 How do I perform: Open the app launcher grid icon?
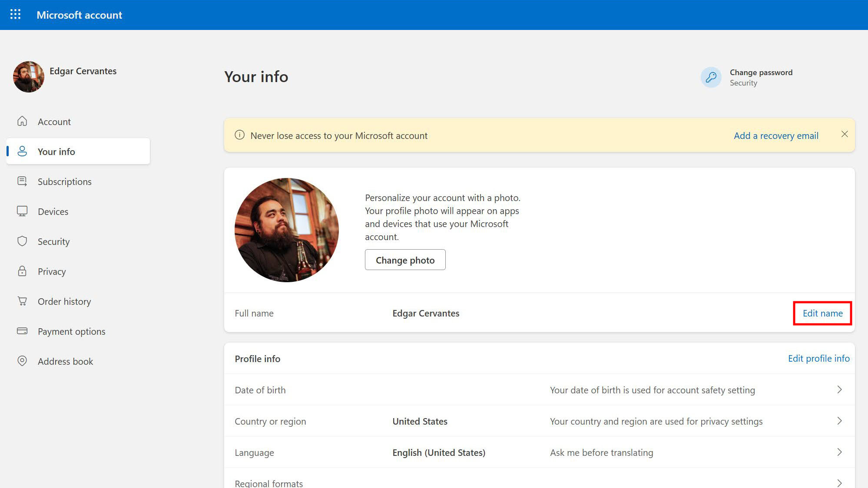(15, 14)
